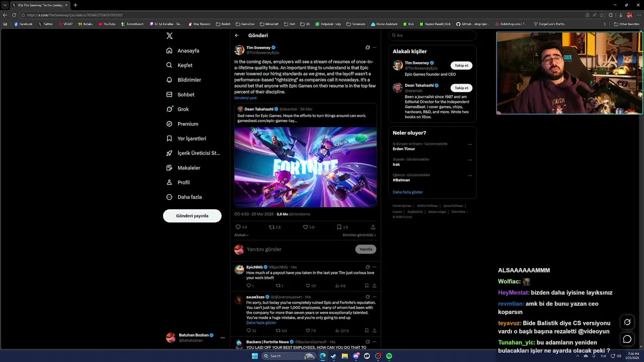Click Daha fazla göster on the long reply
Viewport: 644px width, 362px height.
pyautogui.click(x=261, y=323)
